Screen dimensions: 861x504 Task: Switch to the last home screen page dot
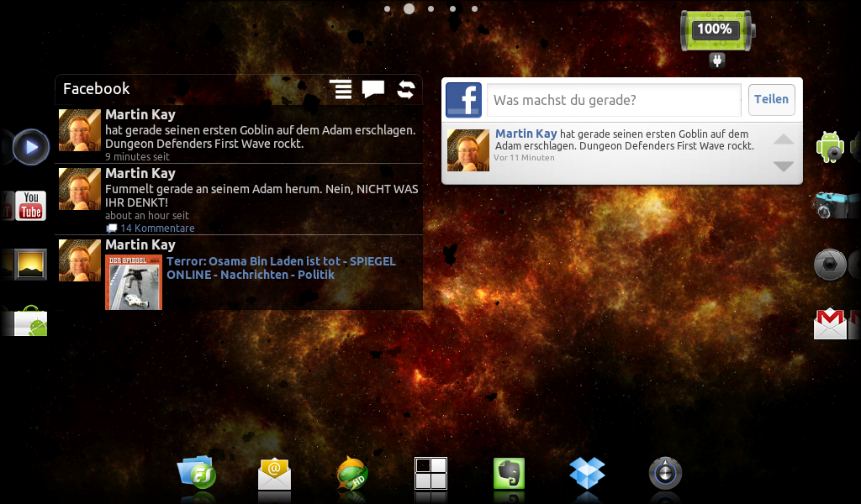pyautogui.click(x=474, y=9)
